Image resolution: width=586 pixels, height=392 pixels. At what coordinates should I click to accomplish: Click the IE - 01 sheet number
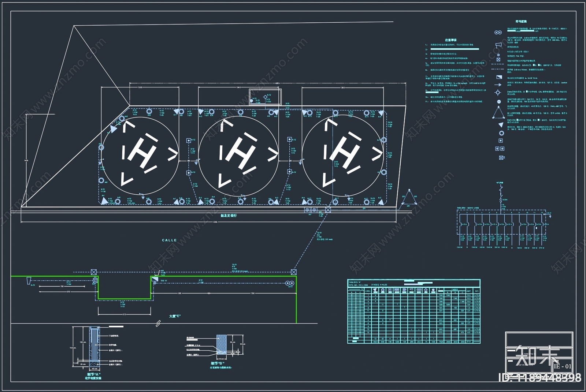coord(562,366)
